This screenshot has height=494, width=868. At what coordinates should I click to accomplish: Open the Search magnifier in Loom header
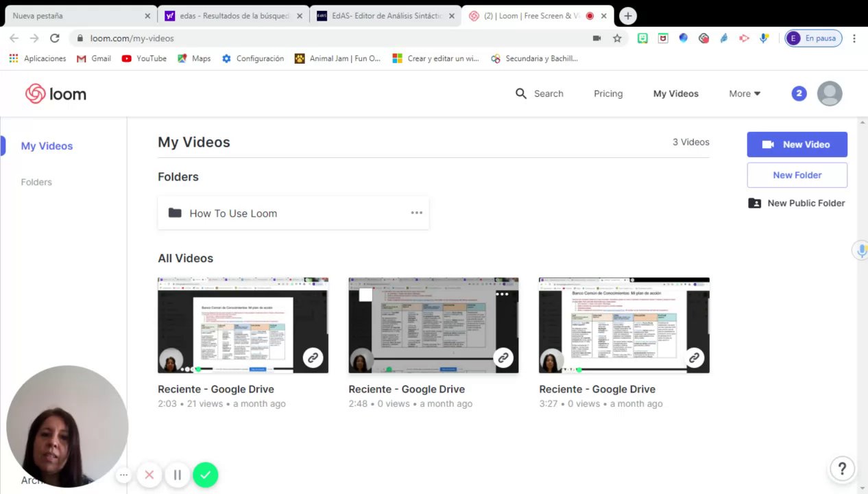point(521,93)
